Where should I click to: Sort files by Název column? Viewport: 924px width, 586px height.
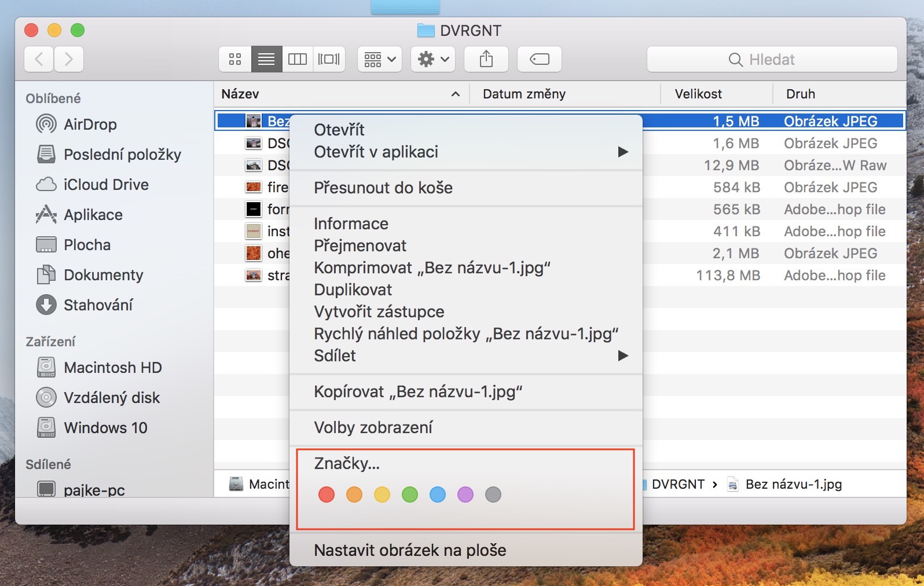(x=342, y=94)
